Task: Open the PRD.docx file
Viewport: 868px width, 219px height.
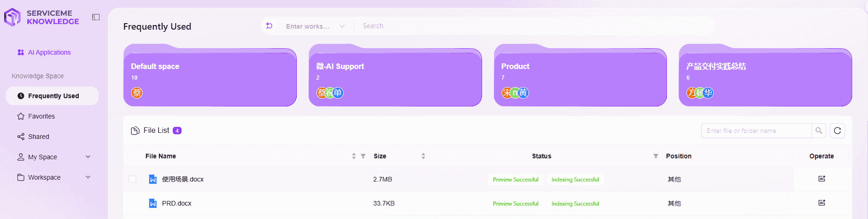Action: click(x=176, y=203)
